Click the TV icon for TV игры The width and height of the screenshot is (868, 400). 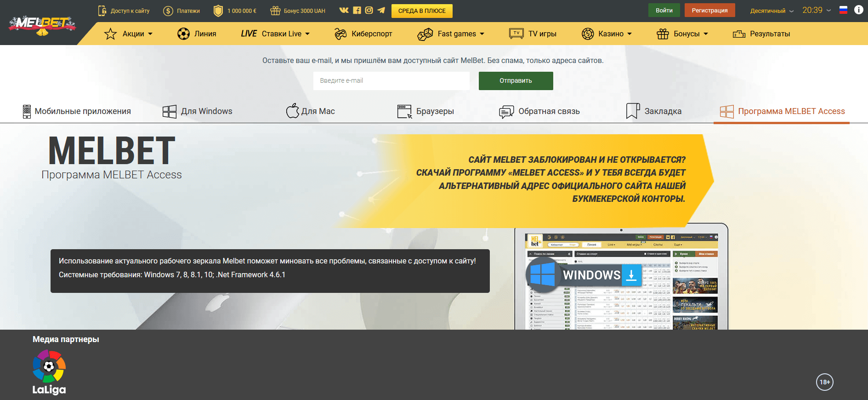click(516, 34)
